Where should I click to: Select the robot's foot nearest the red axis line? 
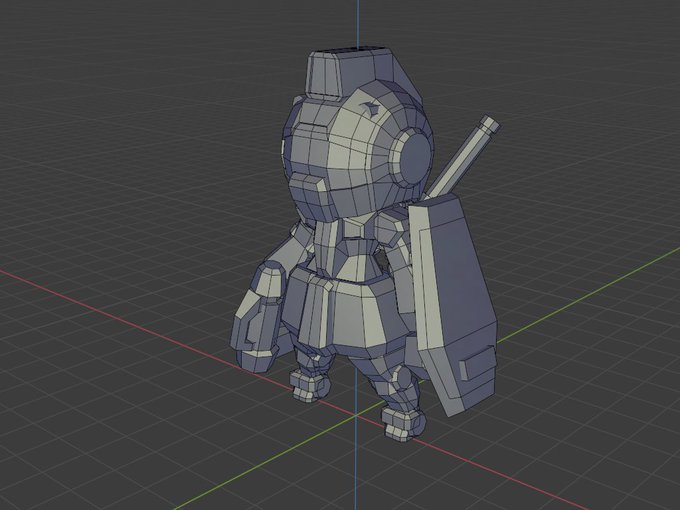point(402,424)
